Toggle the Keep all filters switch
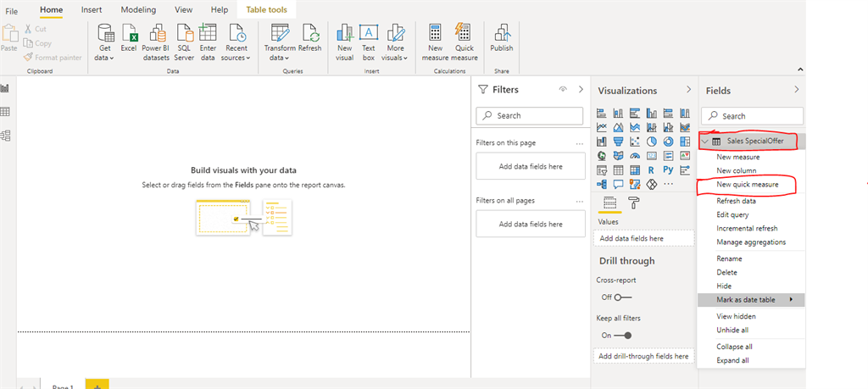This screenshot has width=868, height=389. 623,336
